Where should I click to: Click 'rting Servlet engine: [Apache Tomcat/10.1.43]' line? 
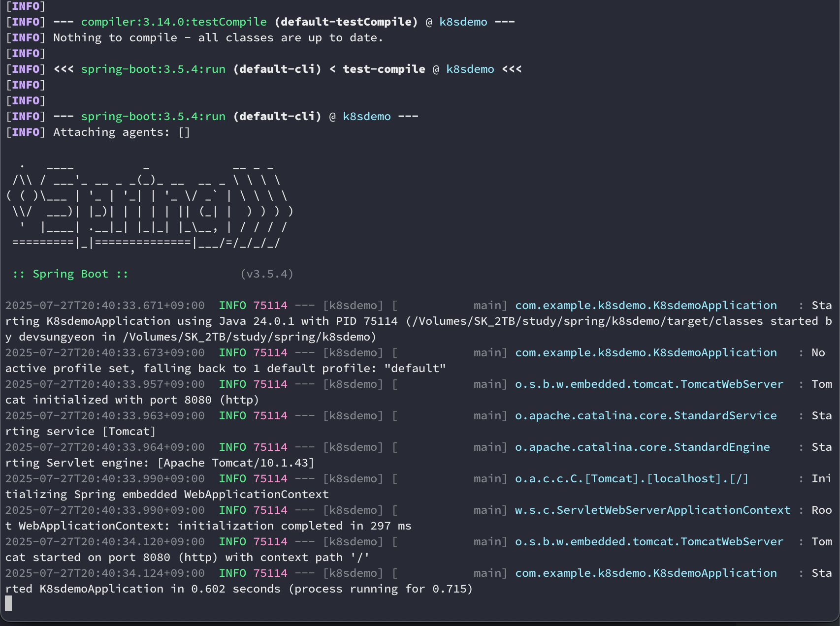[160, 463]
